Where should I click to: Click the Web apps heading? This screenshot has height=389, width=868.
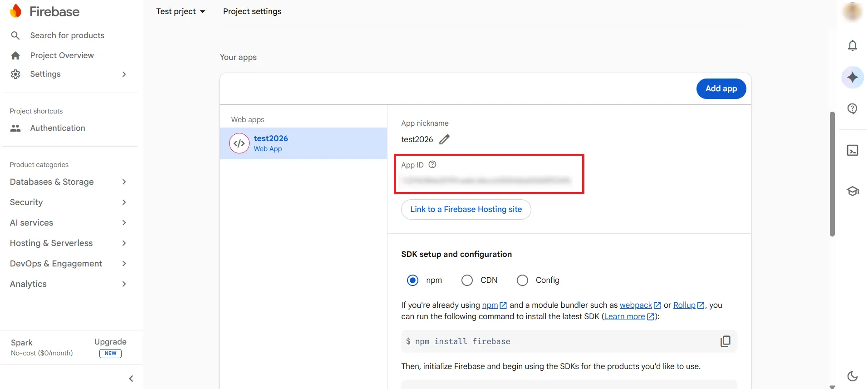coord(248,119)
